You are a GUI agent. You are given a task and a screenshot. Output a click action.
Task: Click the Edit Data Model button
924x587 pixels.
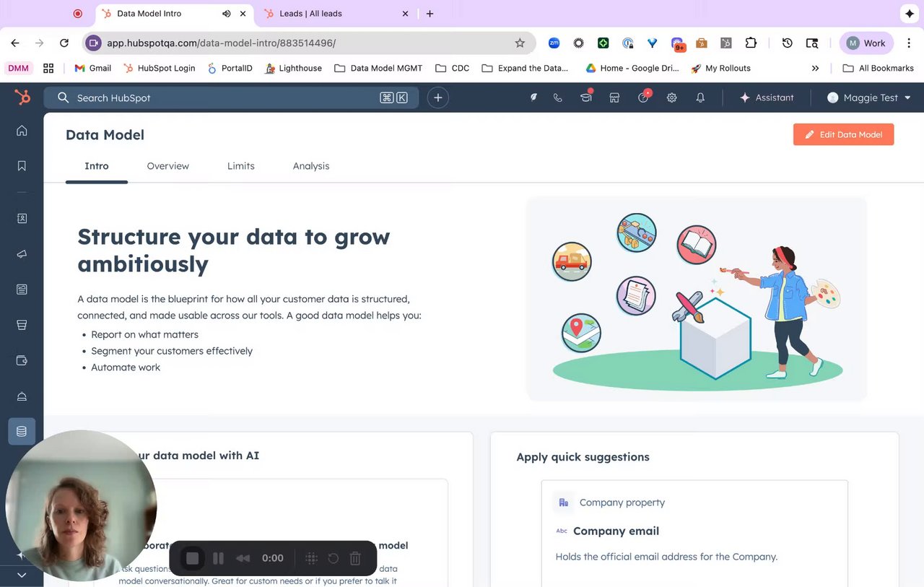pos(843,134)
